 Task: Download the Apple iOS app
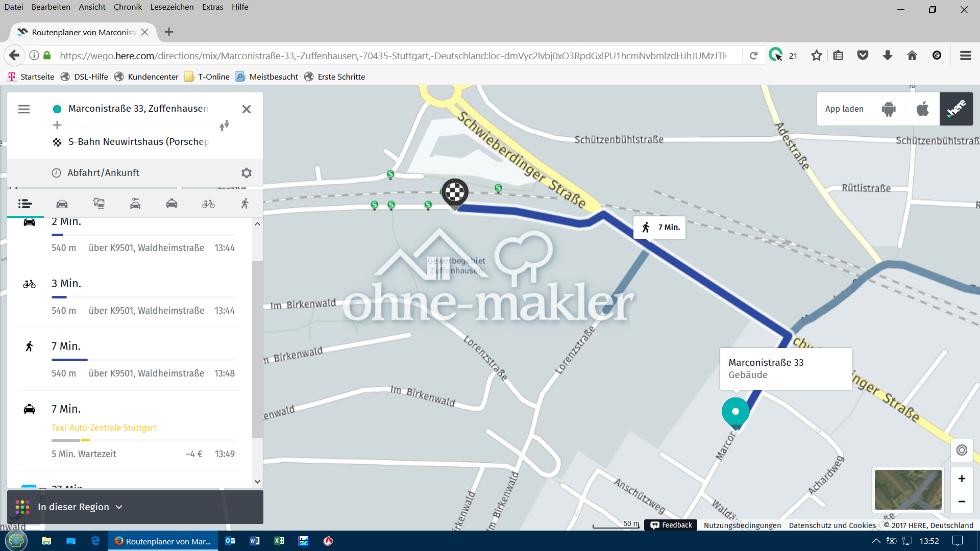922,109
